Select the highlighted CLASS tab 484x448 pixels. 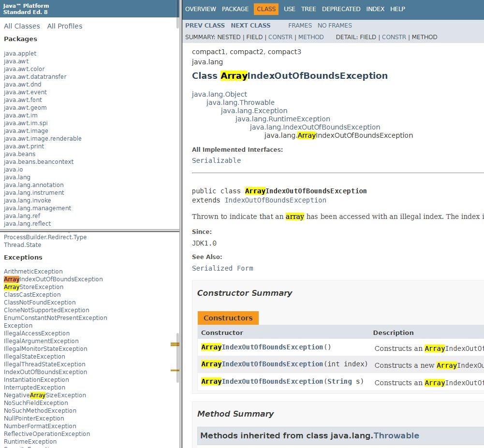266,9
